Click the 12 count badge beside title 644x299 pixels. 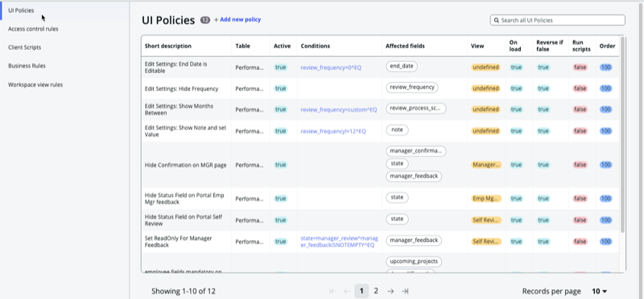[205, 20]
